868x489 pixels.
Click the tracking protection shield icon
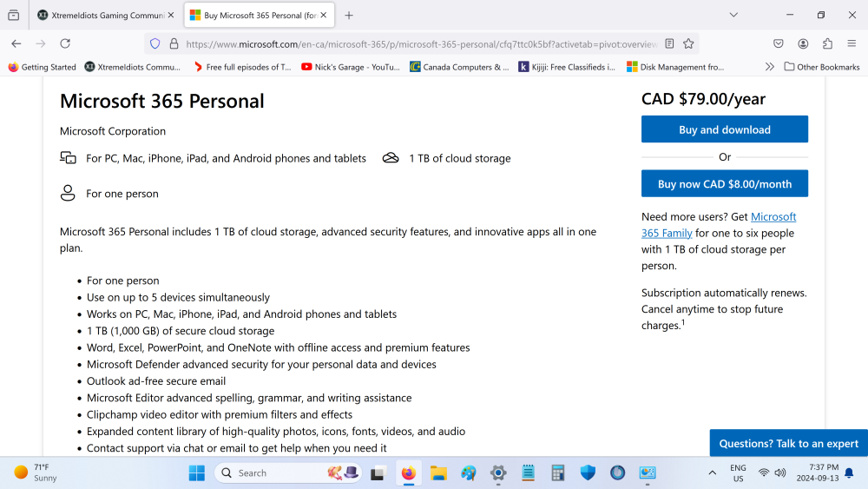[155, 43]
